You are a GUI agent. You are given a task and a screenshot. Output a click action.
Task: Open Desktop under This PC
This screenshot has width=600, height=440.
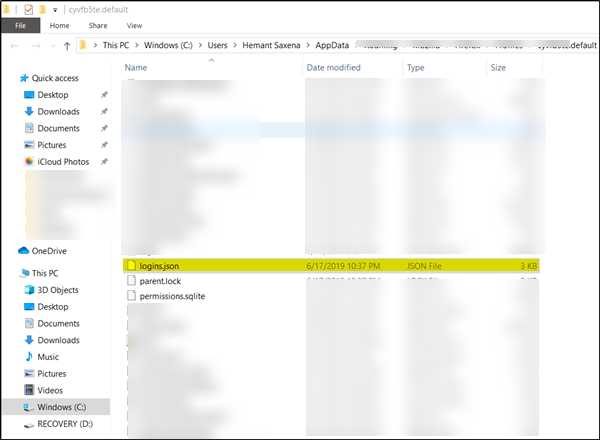point(53,307)
